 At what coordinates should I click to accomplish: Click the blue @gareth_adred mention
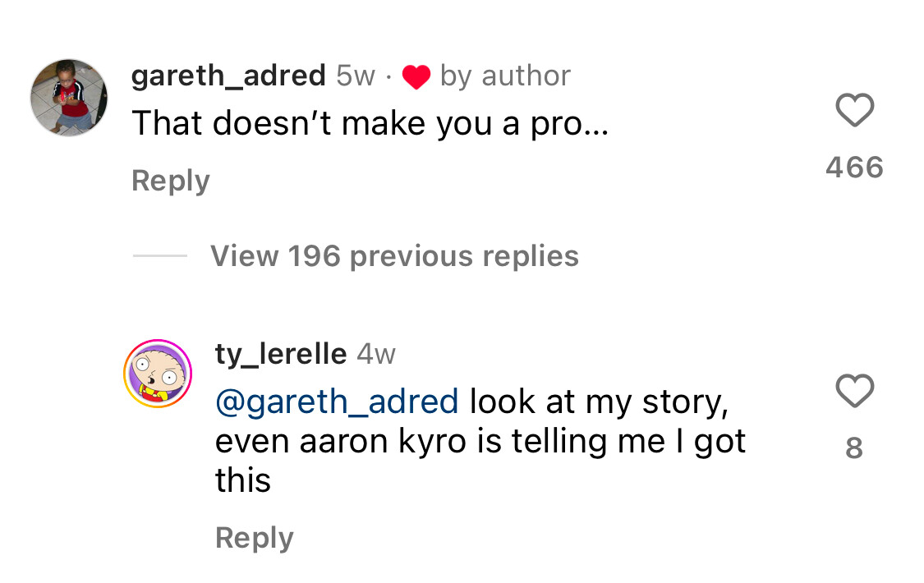[x=337, y=402]
